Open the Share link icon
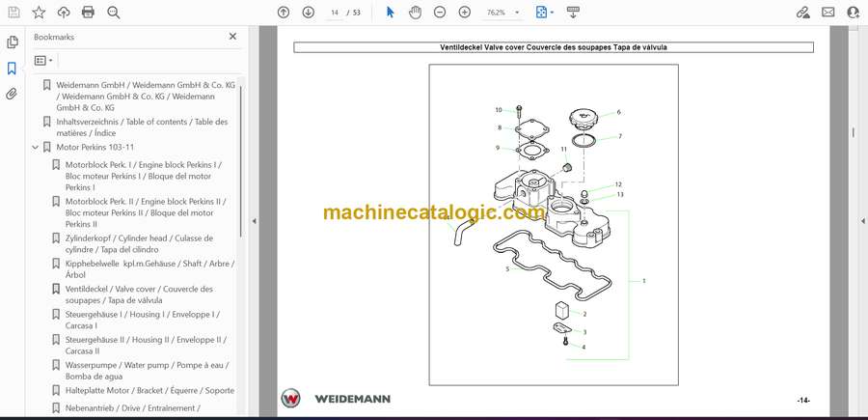 (802, 13)
